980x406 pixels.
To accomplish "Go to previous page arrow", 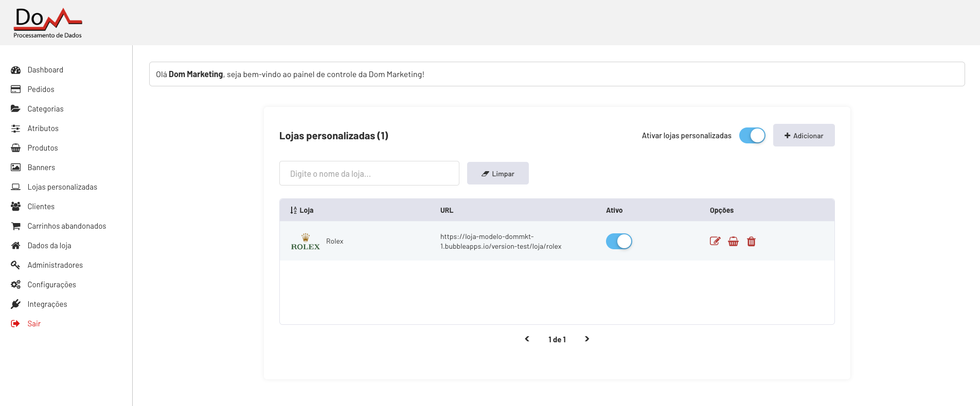I will coord(527,339).
